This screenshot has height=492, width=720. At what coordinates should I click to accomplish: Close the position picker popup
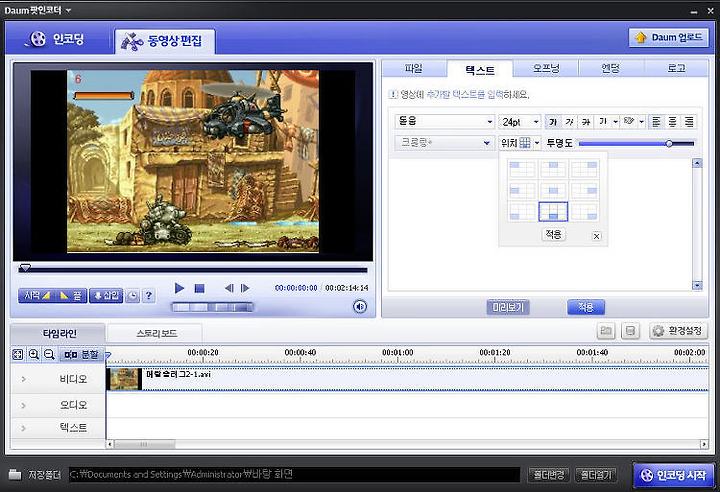coord(596,236)
